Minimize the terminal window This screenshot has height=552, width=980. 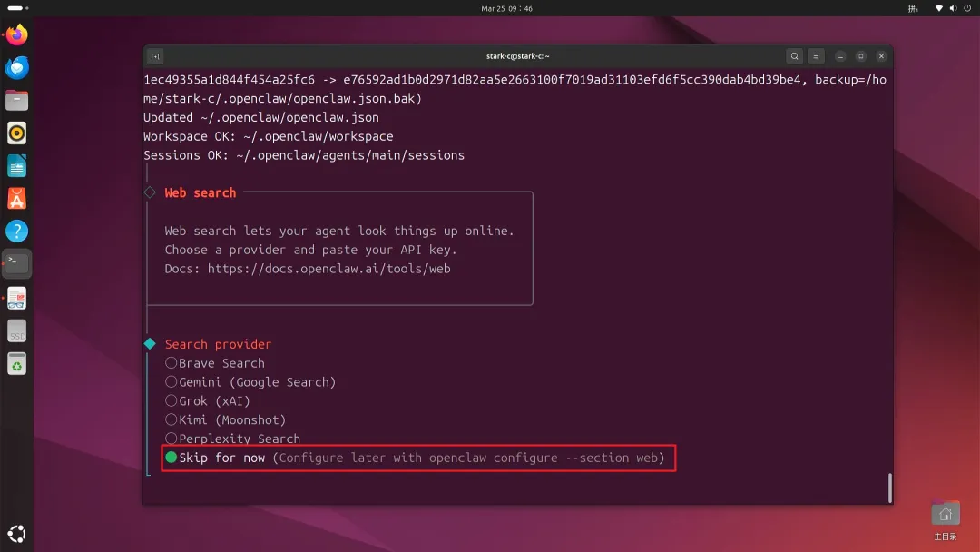click(840, 56)
